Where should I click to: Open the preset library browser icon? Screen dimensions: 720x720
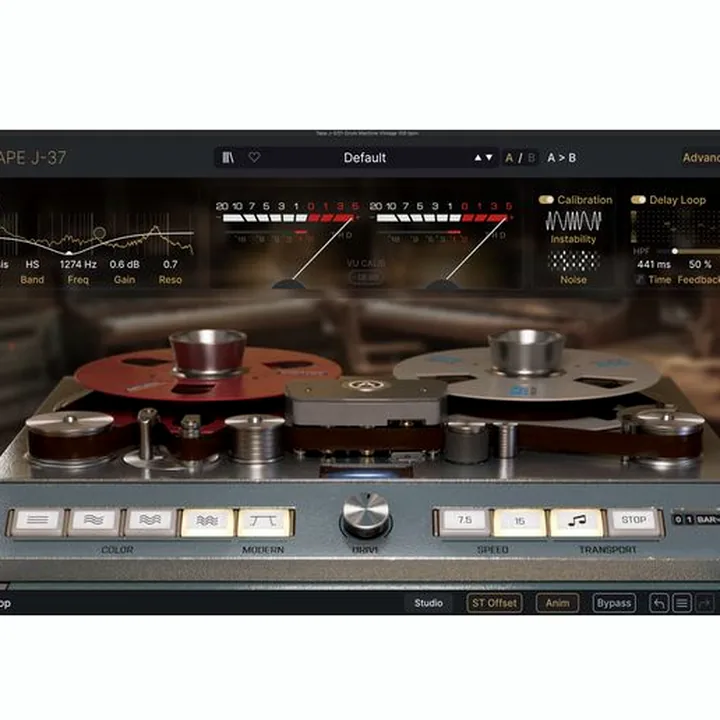[x=228, y=158]
